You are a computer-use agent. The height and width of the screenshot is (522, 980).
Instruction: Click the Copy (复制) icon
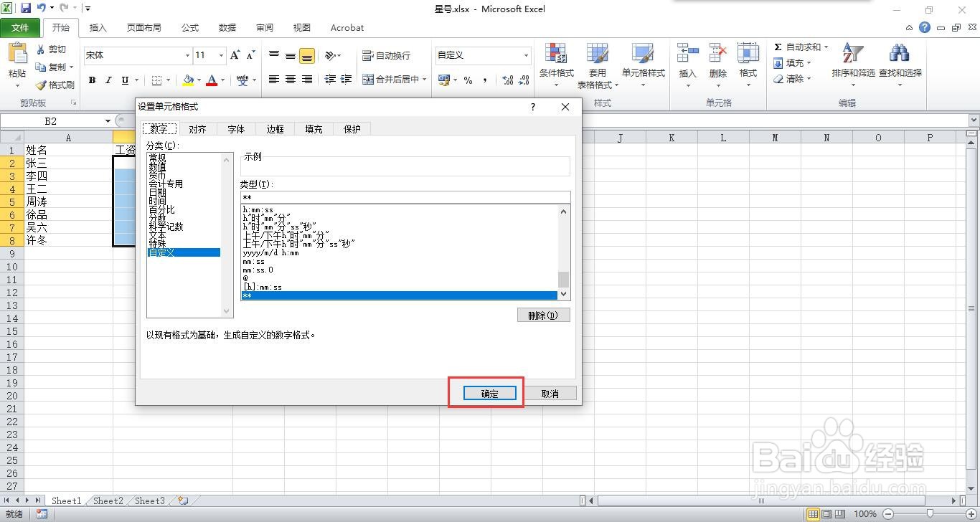41,67
